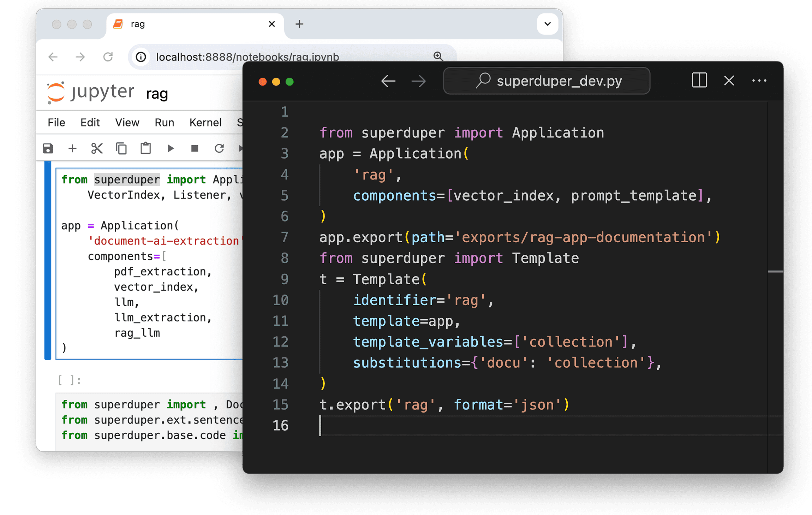The image size is (812, 515).
Task: Open the Run menu in Jupyter
Action: tap(165, 123)
